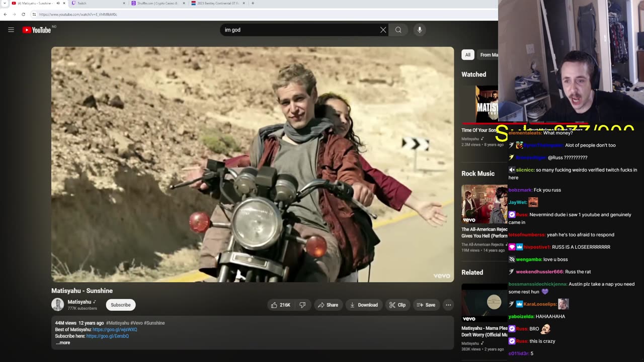644x362 pixels.
Task: Open the tab search dropdown arrow
Action: pyautogui.click(x=4, y=3)
